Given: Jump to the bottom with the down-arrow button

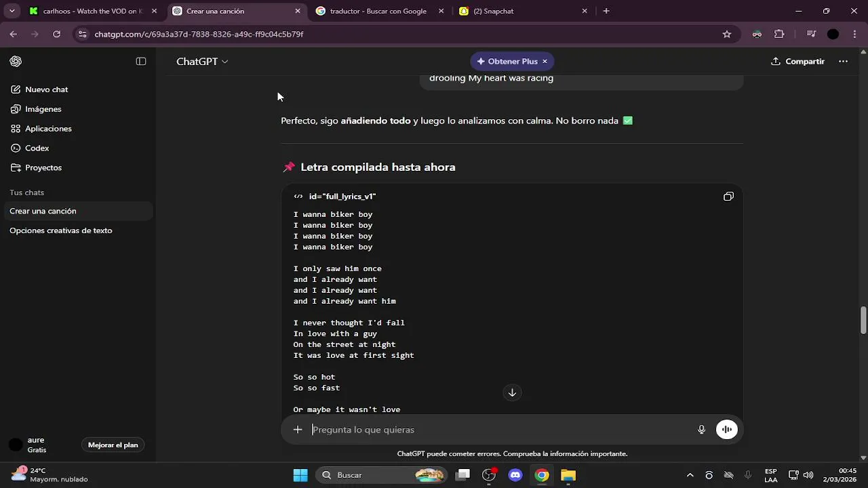Looking at the screenshot, I should point(512,392).
